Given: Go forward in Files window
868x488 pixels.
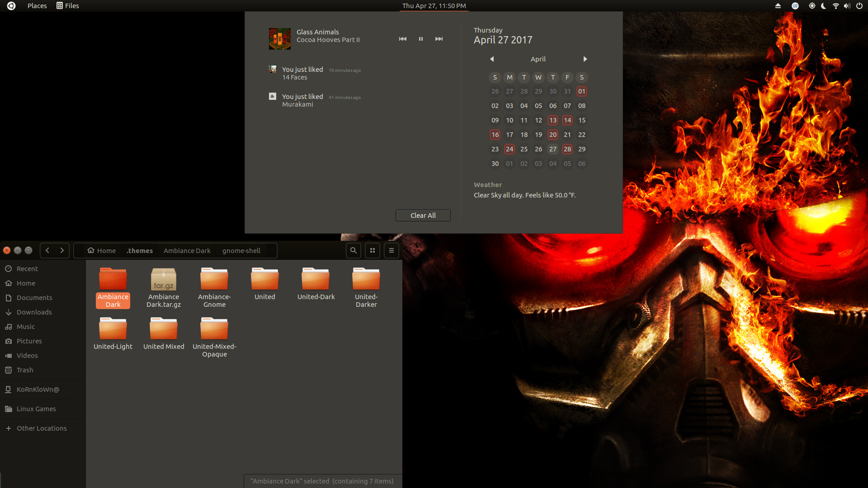Looking at the screenshot, I should (62, 250).
